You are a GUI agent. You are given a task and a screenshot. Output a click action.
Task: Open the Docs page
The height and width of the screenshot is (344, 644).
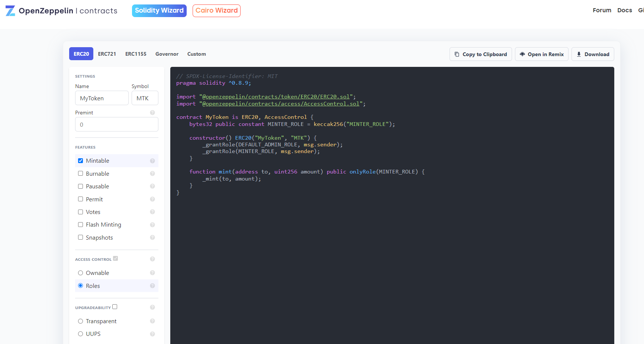click(625, 10)
